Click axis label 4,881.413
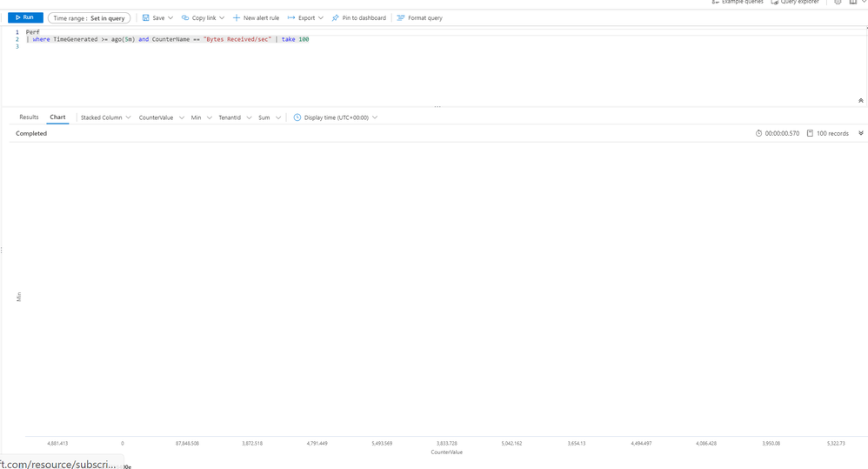 click(57, 444)
